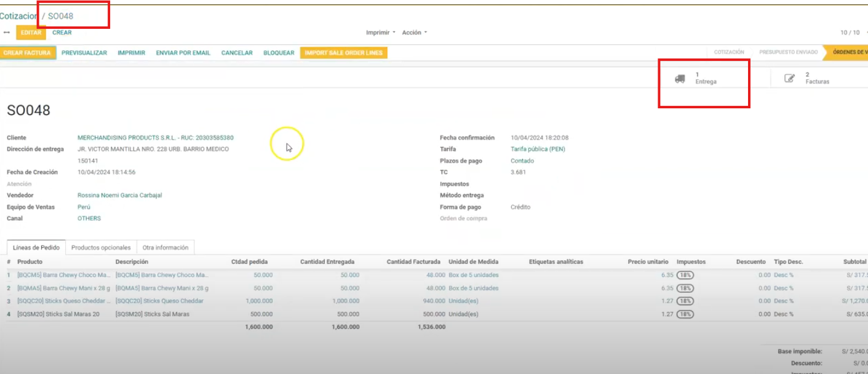868x374 pixels.
Task: Open the Facturas invoices edit icon
Action: coord(789,78)
